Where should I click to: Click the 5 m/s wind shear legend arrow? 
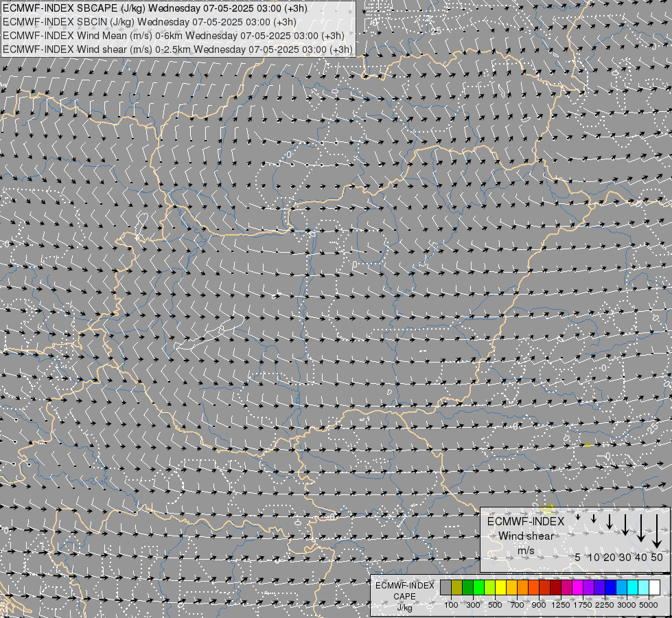coord(578,517)
